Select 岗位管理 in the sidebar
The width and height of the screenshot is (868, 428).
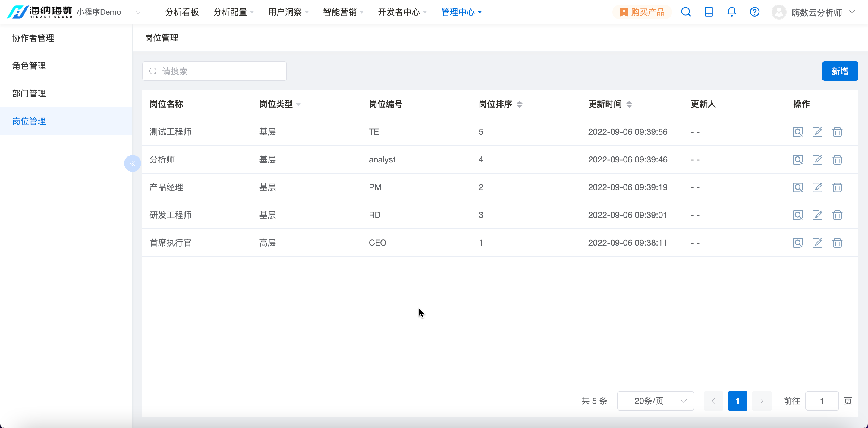(66, 121)
